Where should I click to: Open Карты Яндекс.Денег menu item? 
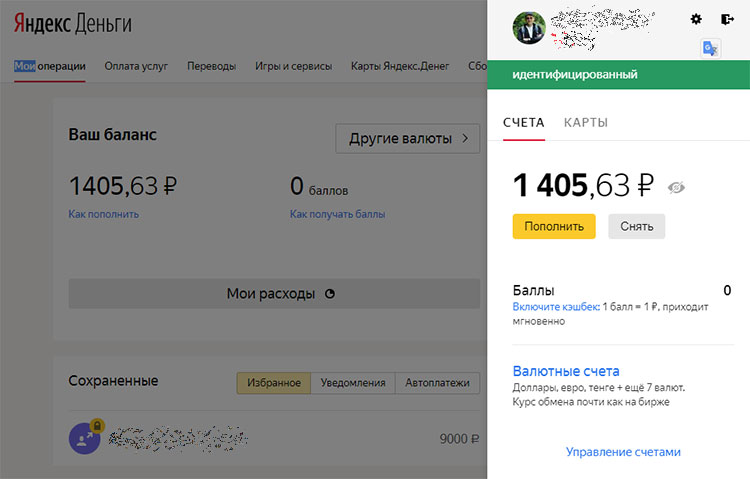click(400, 66)
